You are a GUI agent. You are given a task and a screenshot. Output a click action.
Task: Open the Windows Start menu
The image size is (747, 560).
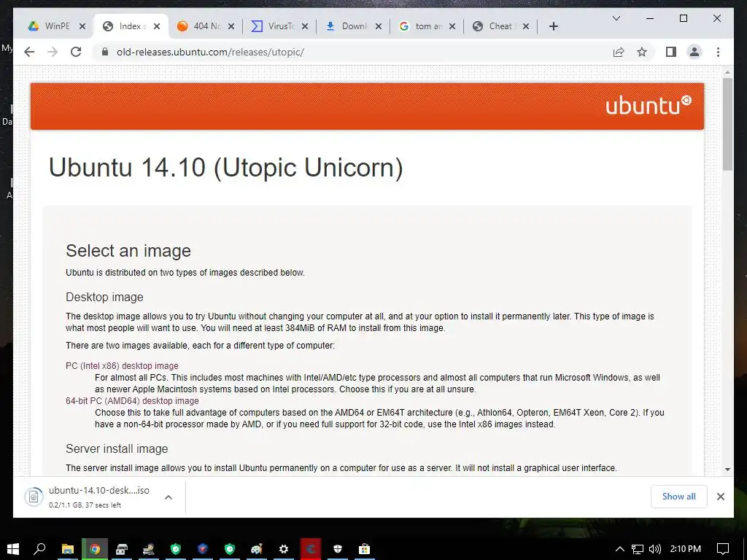(x=13, y=549)
